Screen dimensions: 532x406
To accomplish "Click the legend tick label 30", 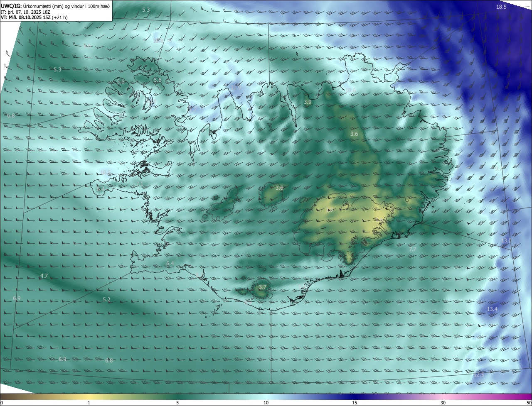I will [x=443, y=403].
